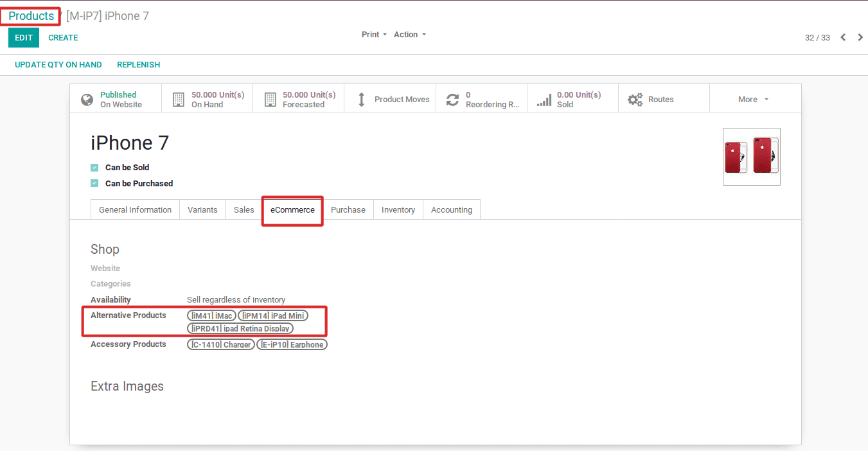The height and width of the screenshot is (451, 868).
Task: Click the Alternative Products field label
Action: [128, 315]
